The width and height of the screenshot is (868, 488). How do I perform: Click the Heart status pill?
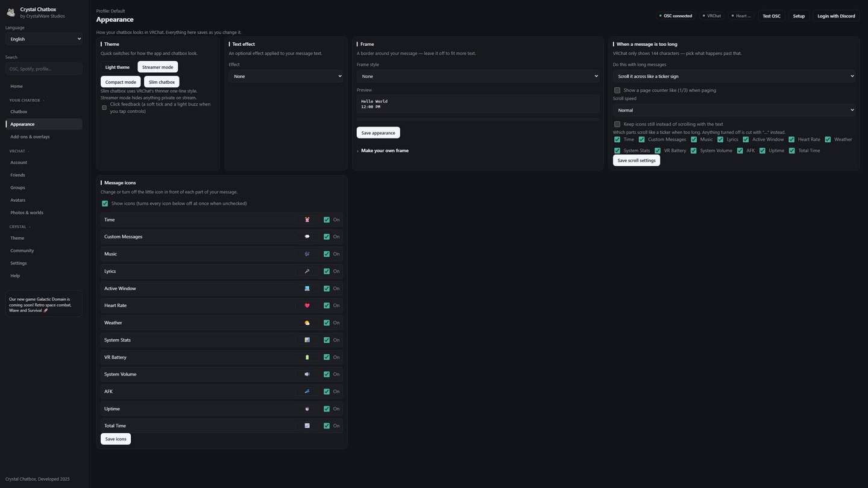(x=741, y=16)
